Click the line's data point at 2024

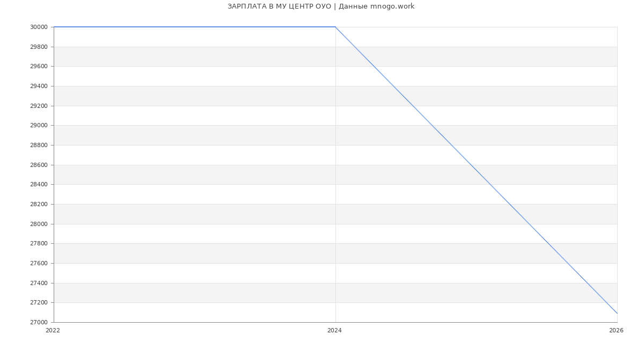click(x=335, y=27)
